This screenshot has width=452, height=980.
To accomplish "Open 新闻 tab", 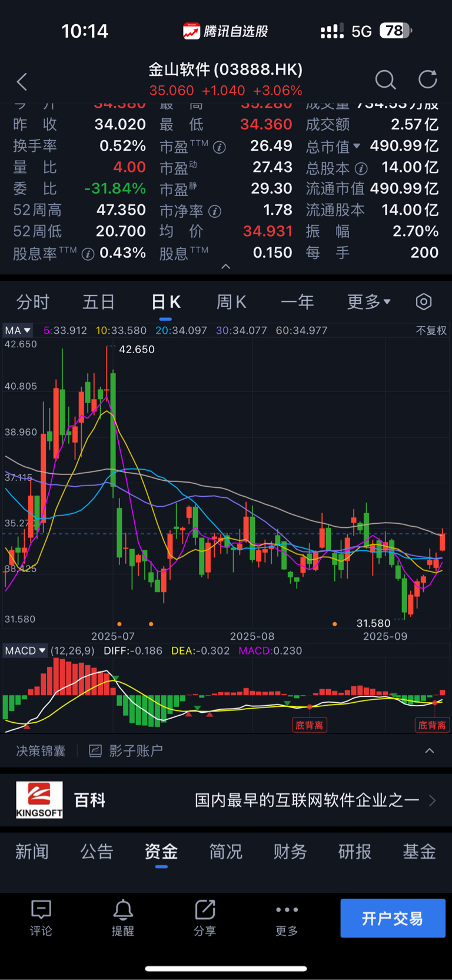I will click(x=32, y=852).
